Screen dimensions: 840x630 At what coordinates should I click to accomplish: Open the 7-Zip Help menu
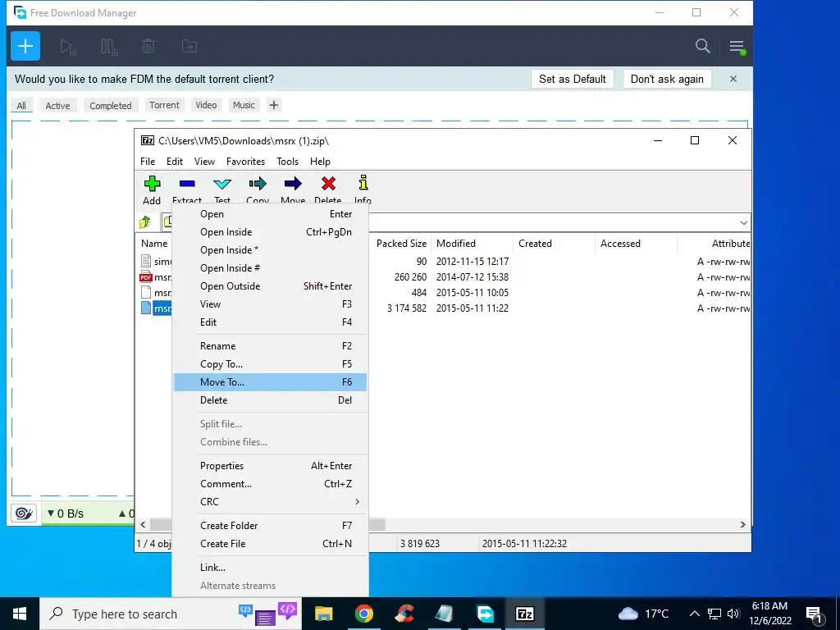click(320, 162)
